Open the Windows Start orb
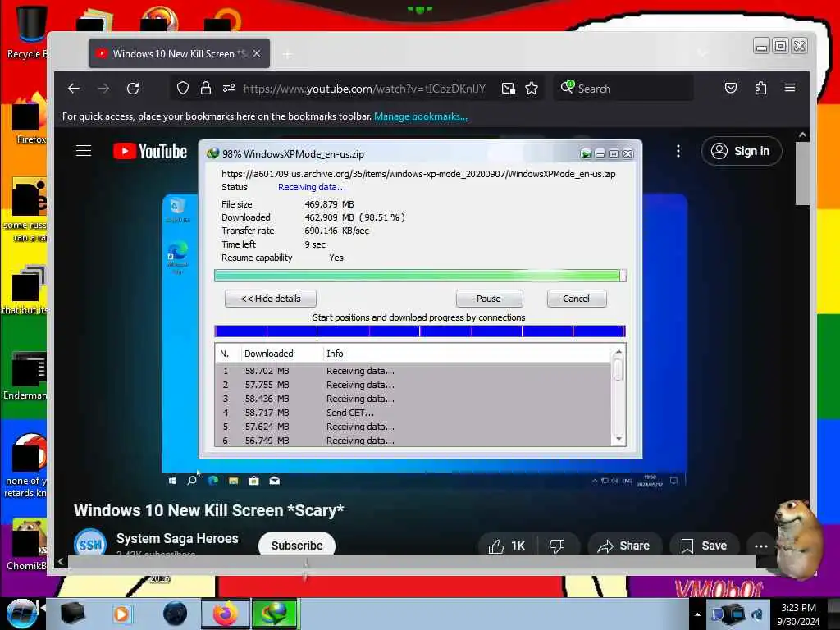 (x=21, y=614)
